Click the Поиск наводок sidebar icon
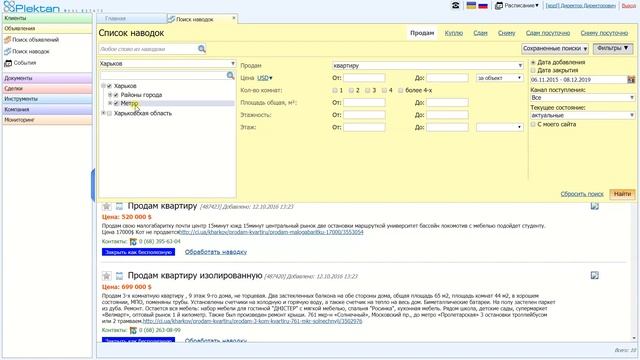This screenshot has width=640, height=360. (7, 51)
